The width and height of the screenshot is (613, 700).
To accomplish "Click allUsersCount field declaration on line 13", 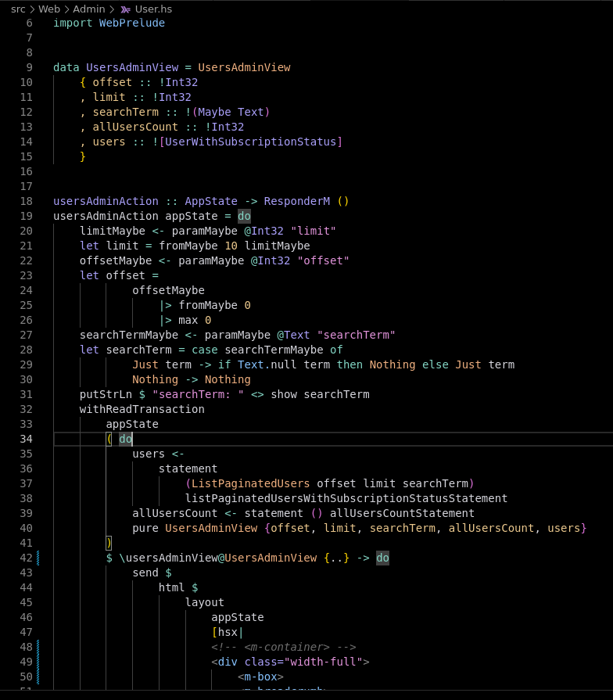I will coord(135,127).
